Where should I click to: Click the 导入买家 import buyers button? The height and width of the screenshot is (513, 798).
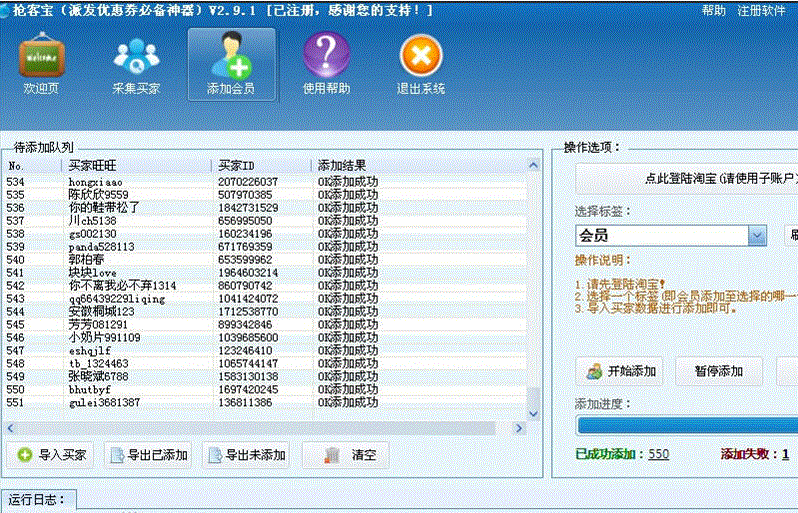click(x=52, y=455)
